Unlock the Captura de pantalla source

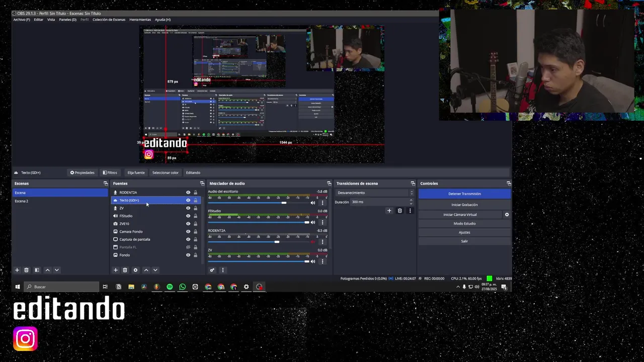pyautogui.click(x=196, y=239)
